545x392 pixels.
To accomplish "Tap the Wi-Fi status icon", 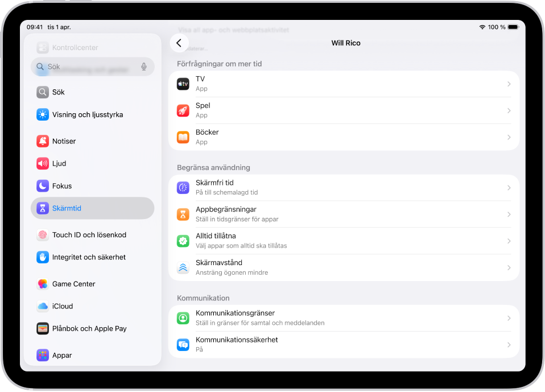I will coord(482,27).
